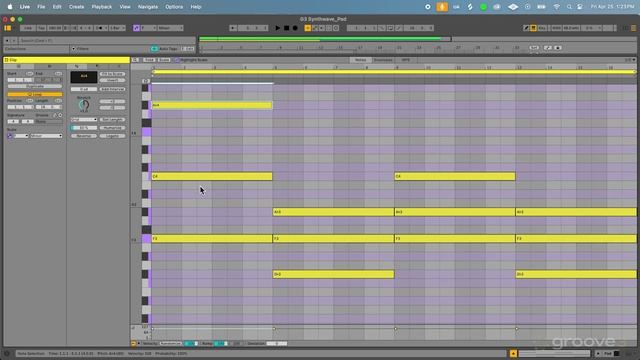Image resolution: width=640 pixels, height=360 pixels.
Task: Toggle the clip Scale button in the clip panel
Action: click(10, 136)
